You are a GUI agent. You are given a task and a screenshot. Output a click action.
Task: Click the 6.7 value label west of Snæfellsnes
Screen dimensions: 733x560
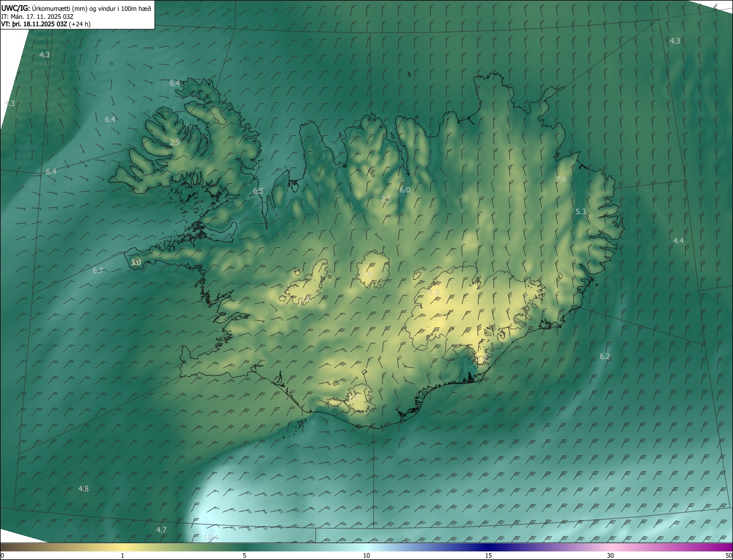(x=98, y=270)
